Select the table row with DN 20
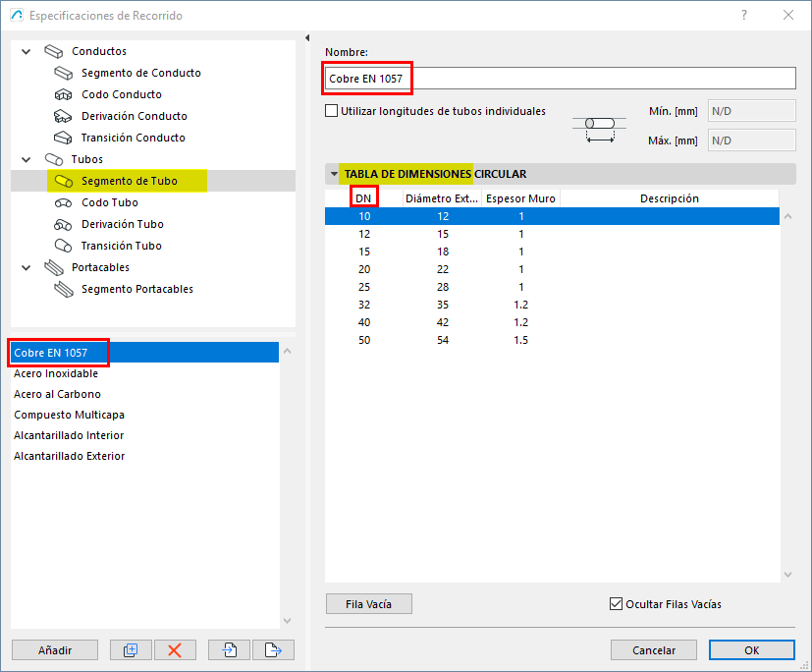812x672 pixels. coord(552,269)
